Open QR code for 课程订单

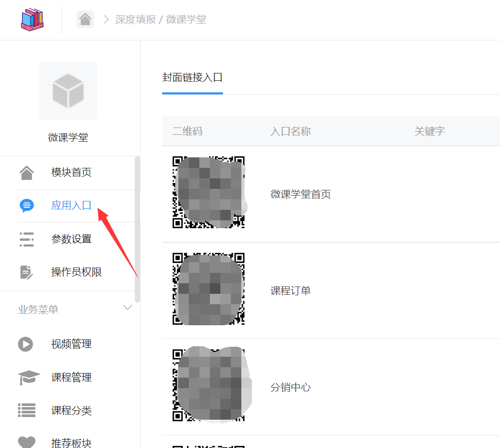208,289
